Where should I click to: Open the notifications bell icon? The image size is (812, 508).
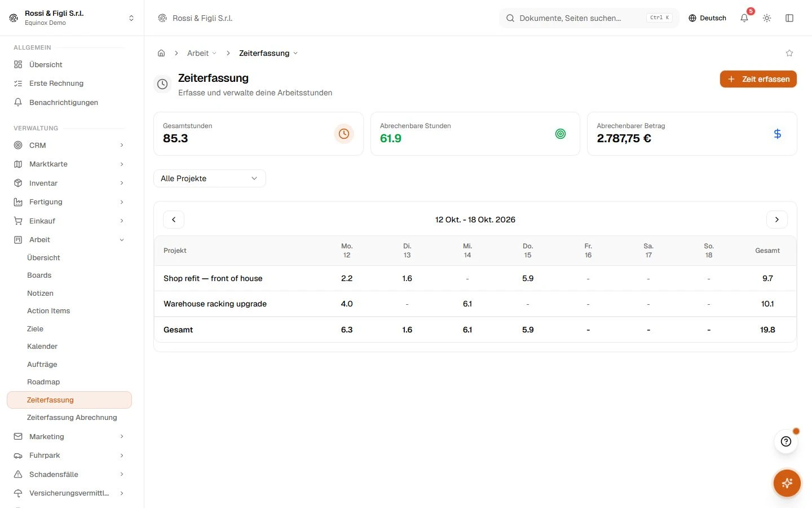click(x=744, y=18)
